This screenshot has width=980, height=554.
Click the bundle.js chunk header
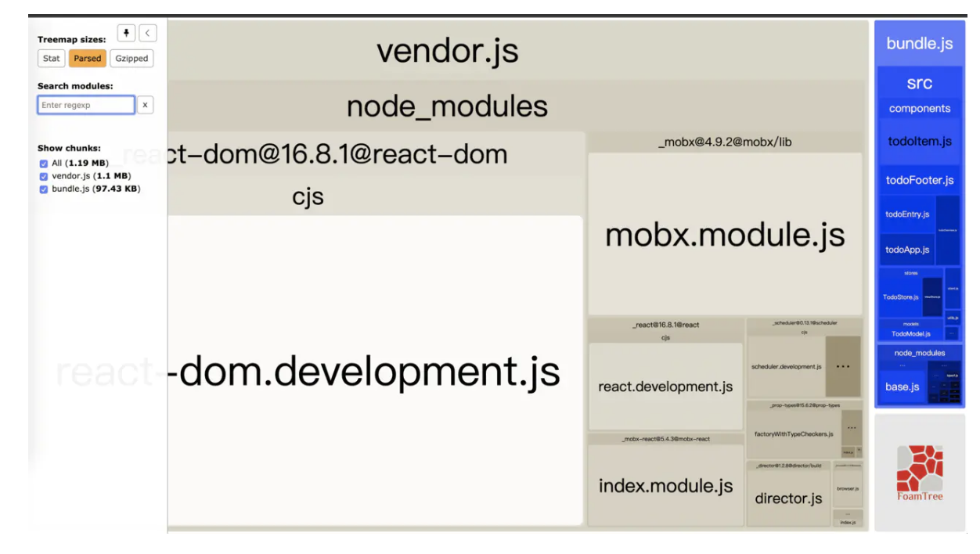point(919,44)
